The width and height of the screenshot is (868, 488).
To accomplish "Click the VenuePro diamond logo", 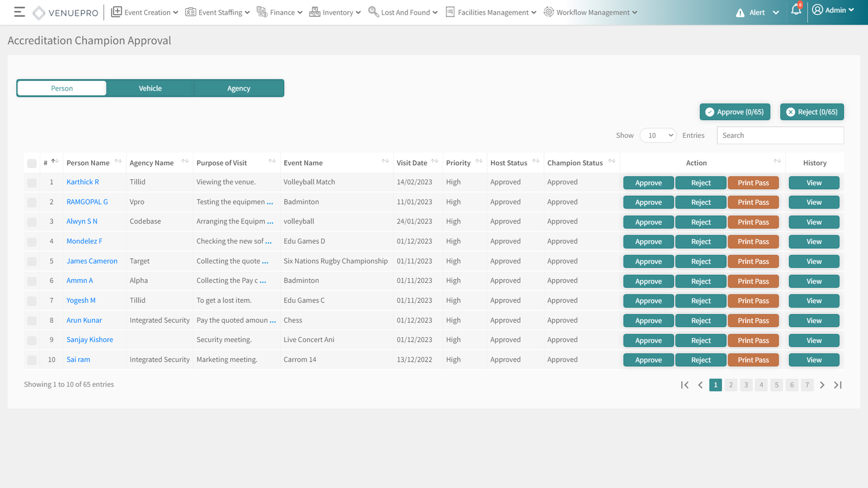I will (x=39, y=12).
